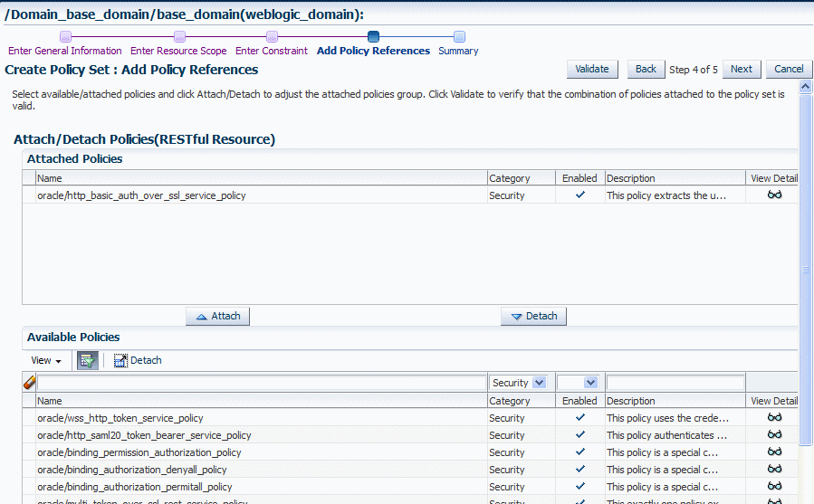Click the Detach button between policy tables
The image size is (814, 504).
coord(533,316)
